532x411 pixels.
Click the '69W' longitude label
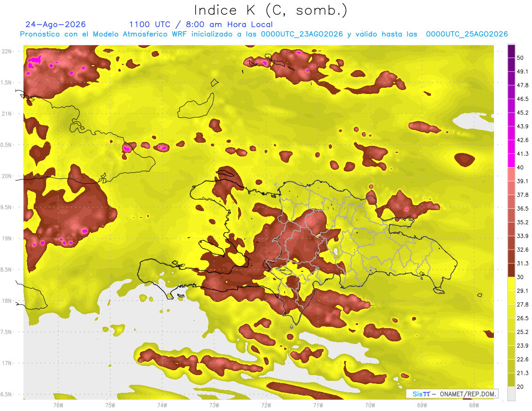point(422,405)
